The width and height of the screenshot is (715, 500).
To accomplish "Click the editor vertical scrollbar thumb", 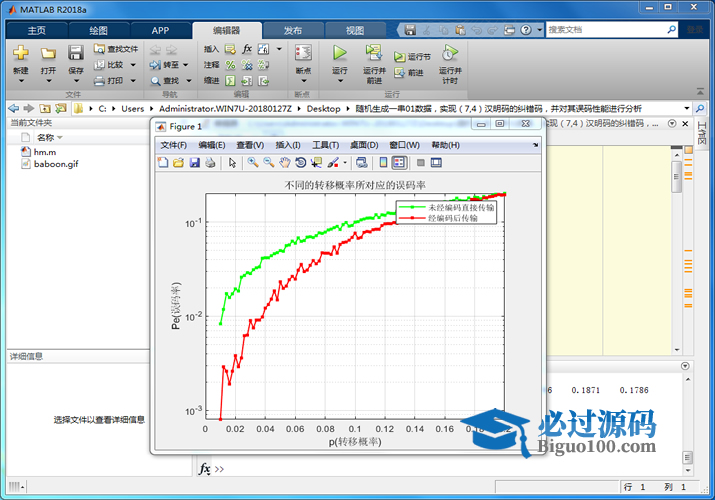I will pyautogui.click(x=677, y=176).
